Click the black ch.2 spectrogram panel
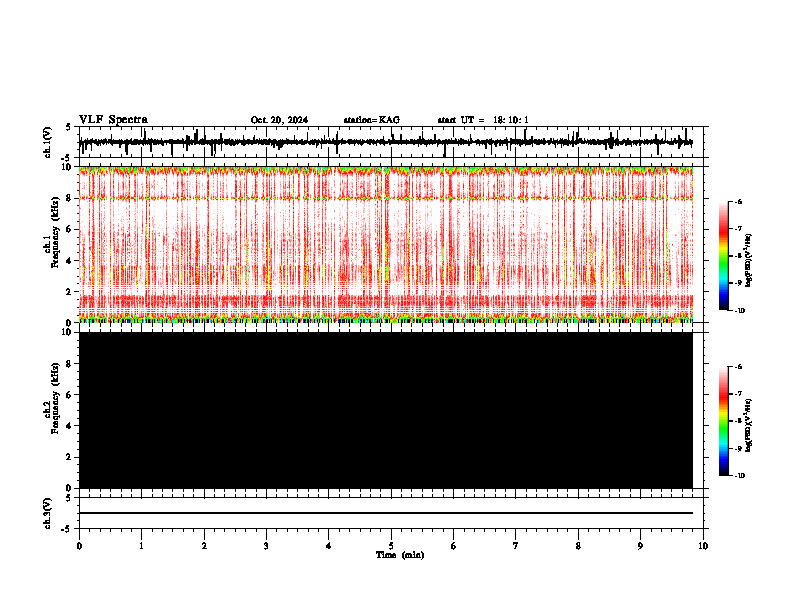The width and height of the screenshot is (792, 612). [386, 410]
